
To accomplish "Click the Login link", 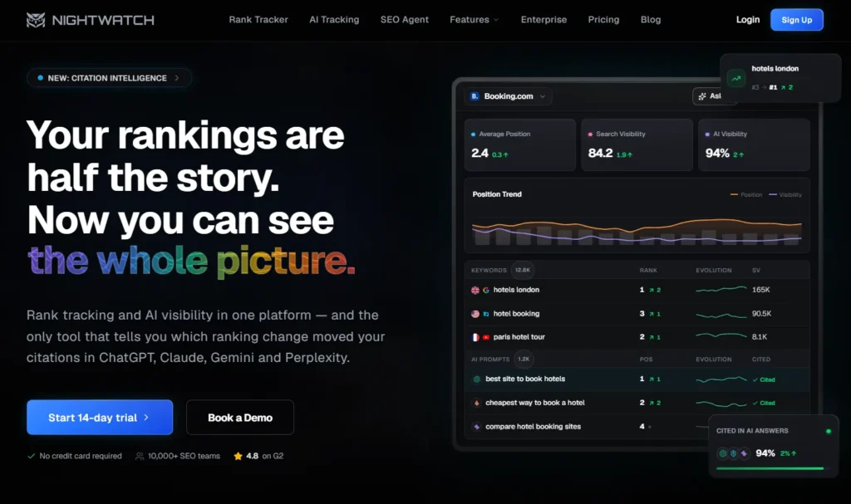I will (748, 20).
